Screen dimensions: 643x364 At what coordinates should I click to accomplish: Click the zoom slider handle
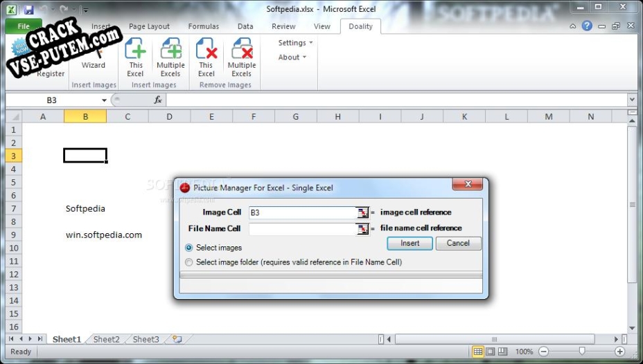click(x=581, y=352)
